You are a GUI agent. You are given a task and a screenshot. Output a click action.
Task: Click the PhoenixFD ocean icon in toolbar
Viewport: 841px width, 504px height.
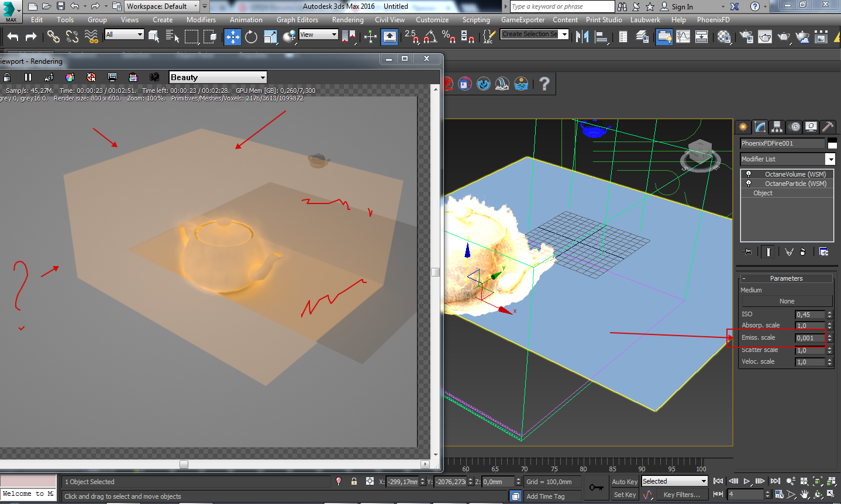click(x=521, y=84)
